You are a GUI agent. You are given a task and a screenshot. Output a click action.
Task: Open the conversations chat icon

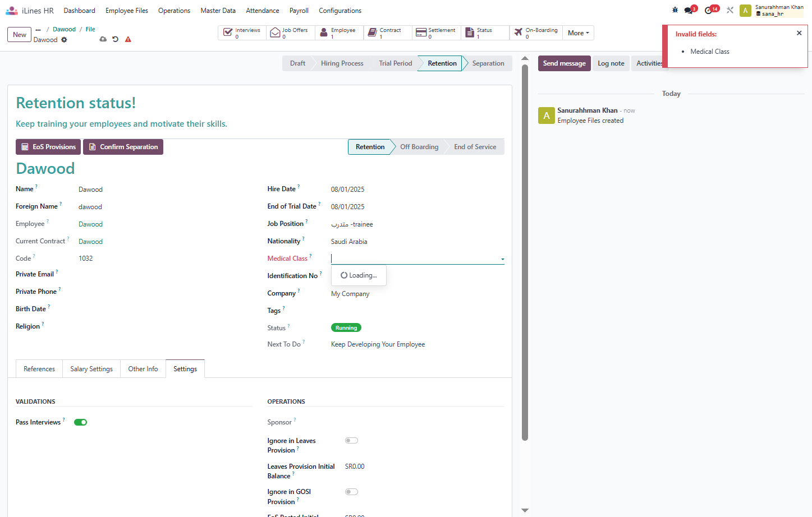point(689,10)
